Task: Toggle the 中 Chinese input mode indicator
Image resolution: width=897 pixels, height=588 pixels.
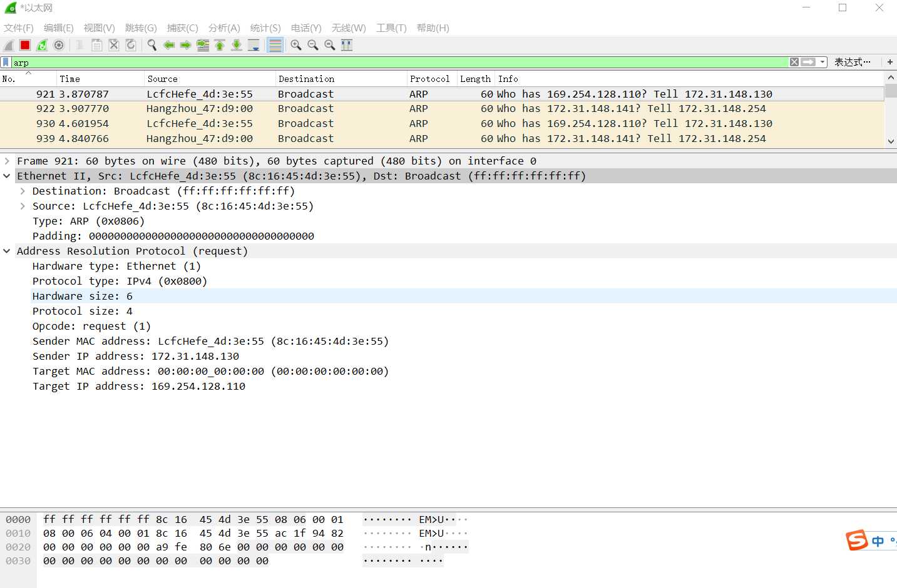Action: tap(878, 541)
